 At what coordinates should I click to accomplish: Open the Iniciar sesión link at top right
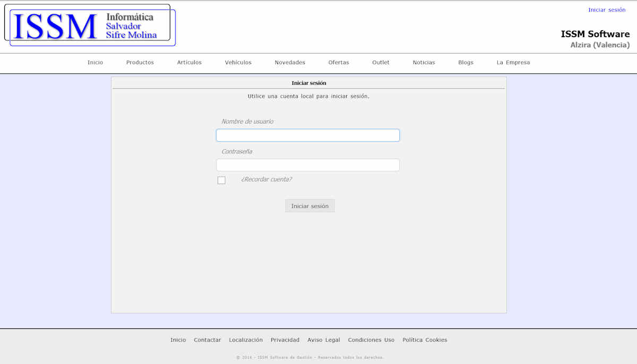click(607, 9)
